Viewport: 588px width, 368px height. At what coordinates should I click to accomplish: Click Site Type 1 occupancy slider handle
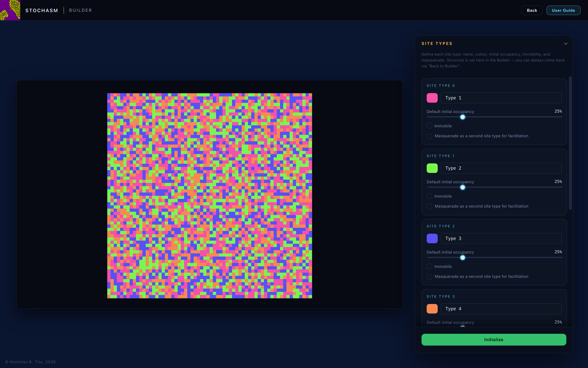[463, 187]
